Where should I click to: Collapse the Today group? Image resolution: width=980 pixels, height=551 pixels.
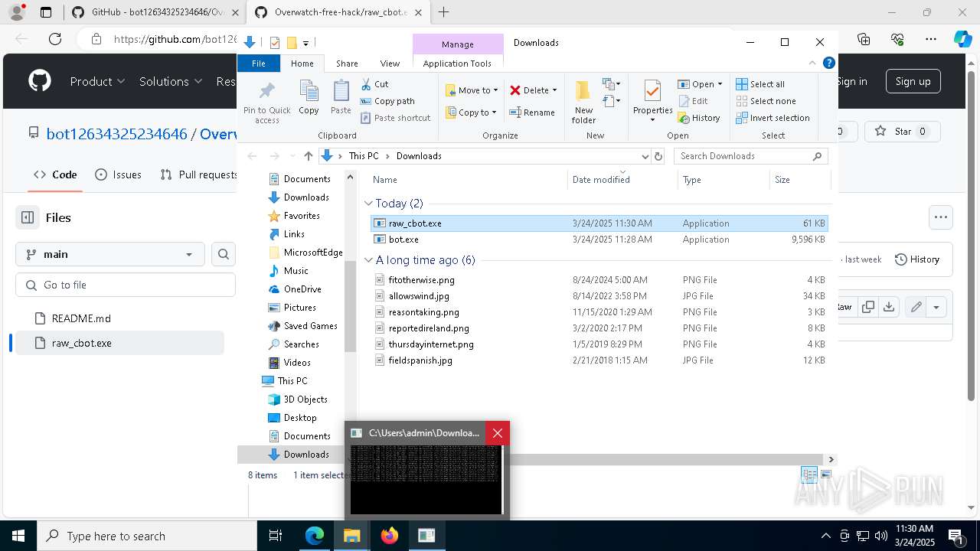tap(369, 204)
